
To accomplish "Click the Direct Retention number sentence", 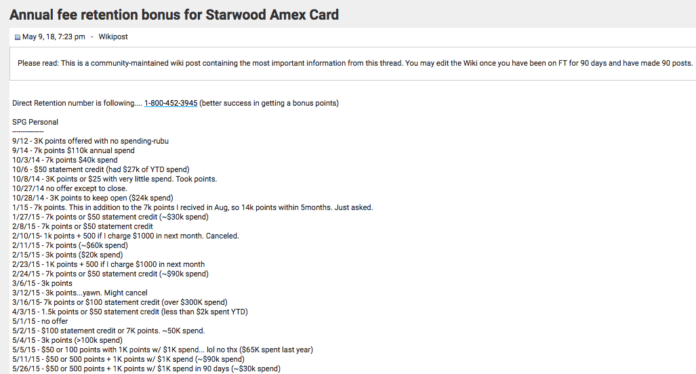I will [x=175, y=103].
